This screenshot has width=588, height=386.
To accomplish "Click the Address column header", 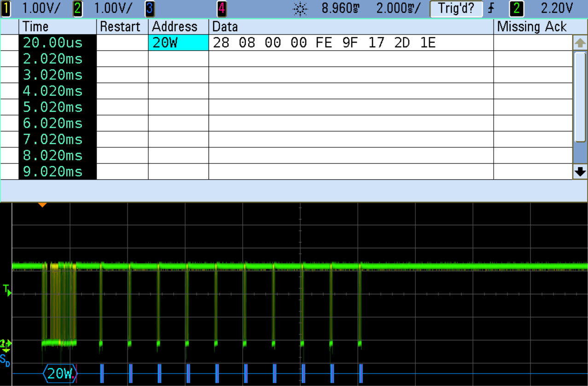I will click(x=178, y=26).
